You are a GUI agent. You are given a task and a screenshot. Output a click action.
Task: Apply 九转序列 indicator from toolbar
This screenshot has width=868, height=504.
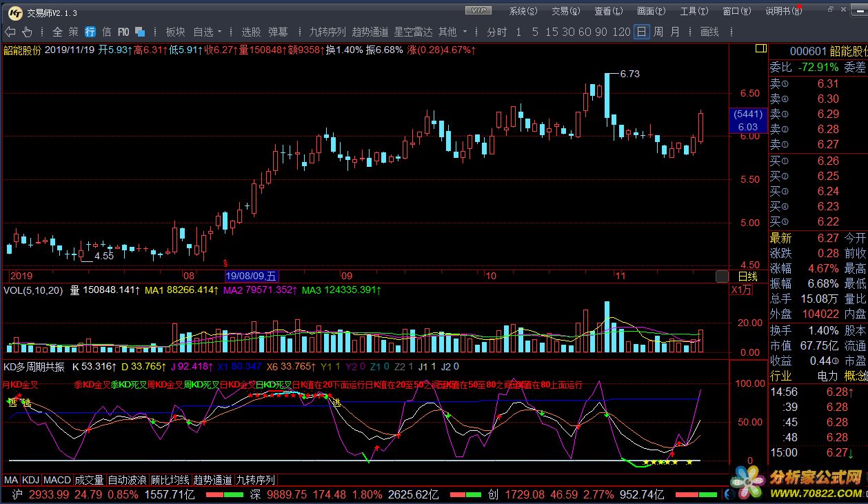tap(327, 32)
